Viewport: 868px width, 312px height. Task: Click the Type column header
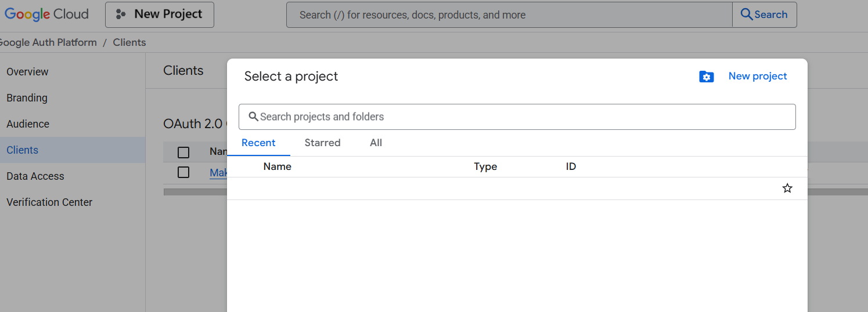click(x=485, y=166)
